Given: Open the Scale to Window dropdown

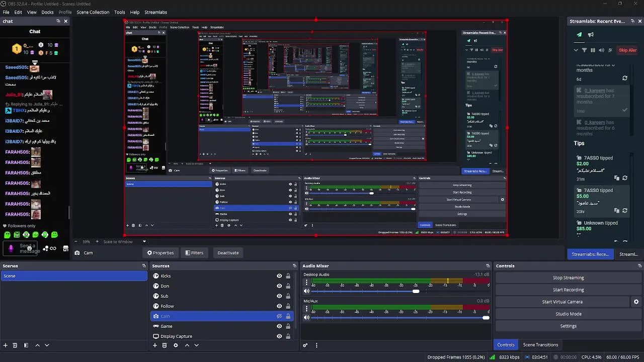Looking at the screenshot, I should pyautogui.click(x=125, y=242).
